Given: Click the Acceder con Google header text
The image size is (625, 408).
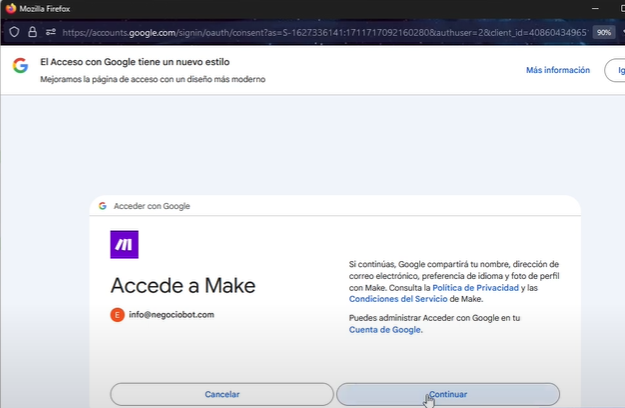Looking at the screenshot, I should click(152, 206).
